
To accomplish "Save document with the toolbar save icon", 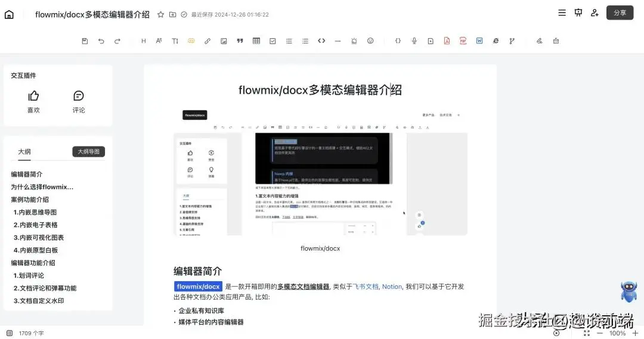I will [x=85, y=41].
